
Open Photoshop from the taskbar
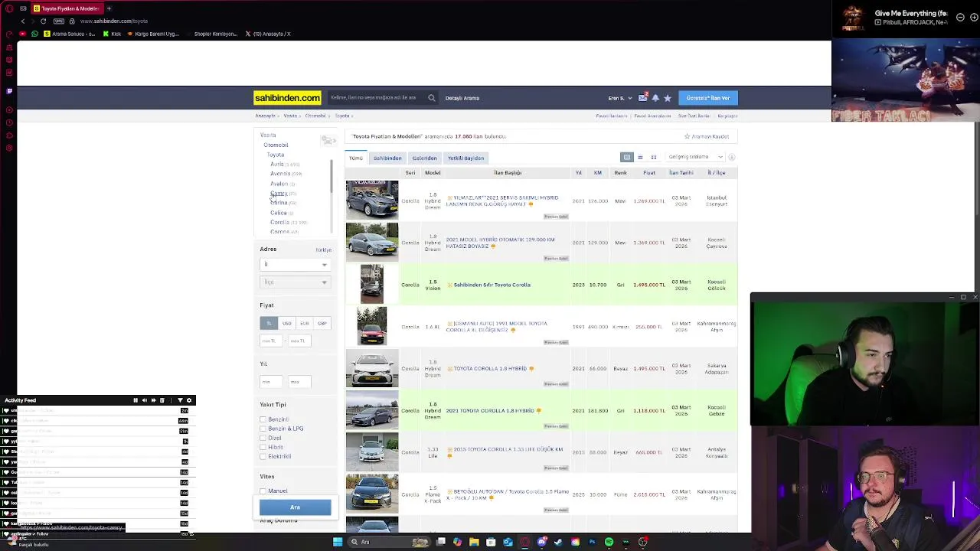click(592, 542)
